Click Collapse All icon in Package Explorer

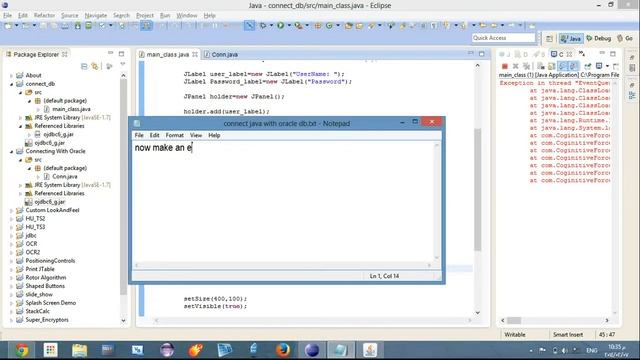[84, 66]
